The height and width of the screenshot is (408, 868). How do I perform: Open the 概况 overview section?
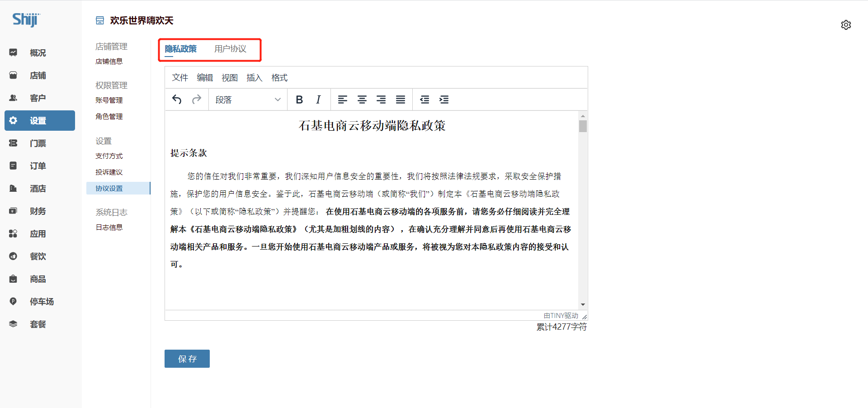(x=40, y=53)
